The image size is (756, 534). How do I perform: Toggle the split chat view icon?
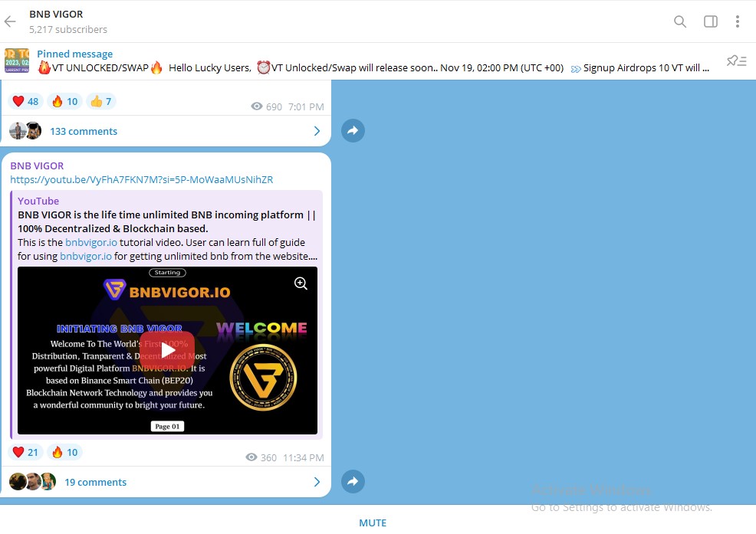pyautogui.click(x=710, y=21)
